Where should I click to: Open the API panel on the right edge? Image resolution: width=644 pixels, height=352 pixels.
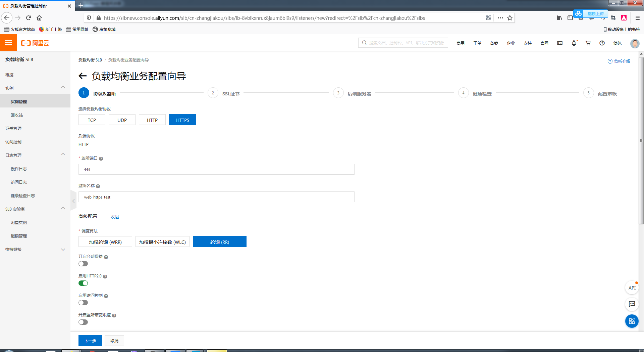(x=632, y=288)
